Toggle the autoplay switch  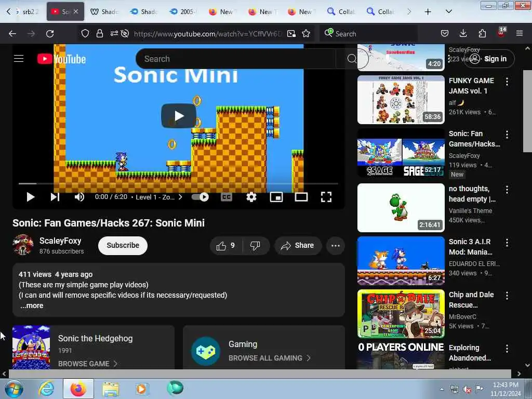tap(200, 197)
